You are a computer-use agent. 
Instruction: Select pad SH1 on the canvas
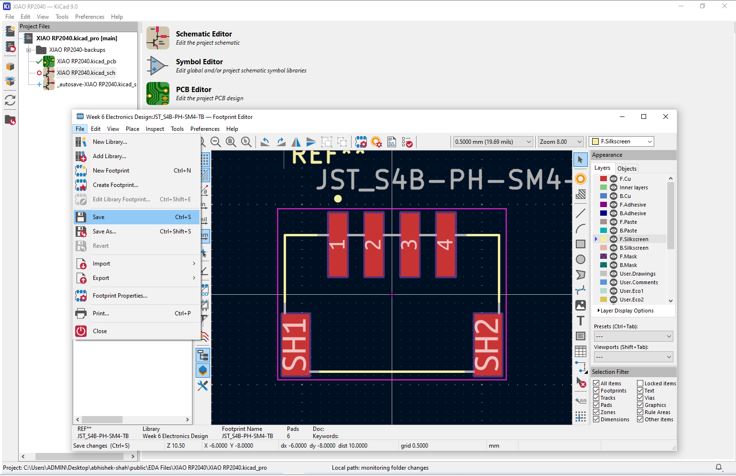click(295, 344)
